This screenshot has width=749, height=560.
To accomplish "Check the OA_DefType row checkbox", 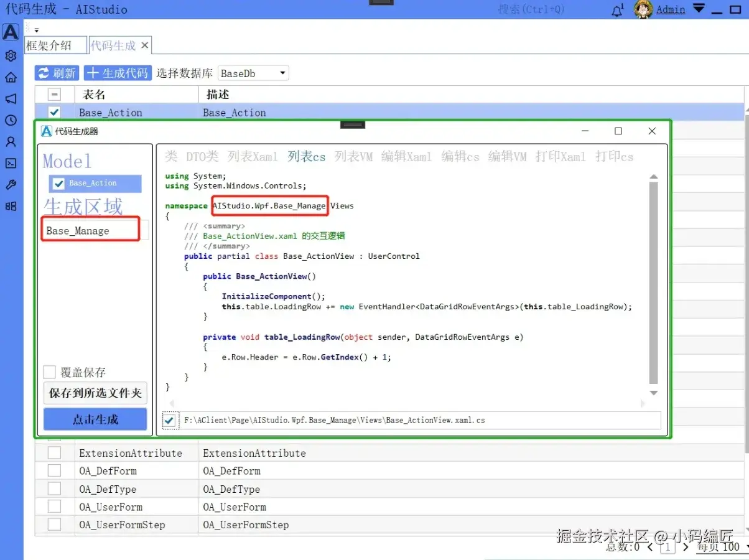I will tap(54, 489).
